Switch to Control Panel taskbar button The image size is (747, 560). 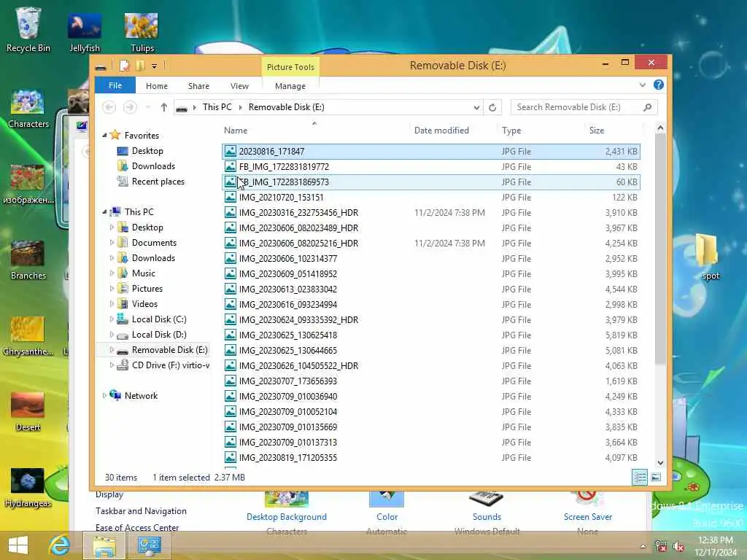click(149, 545)
